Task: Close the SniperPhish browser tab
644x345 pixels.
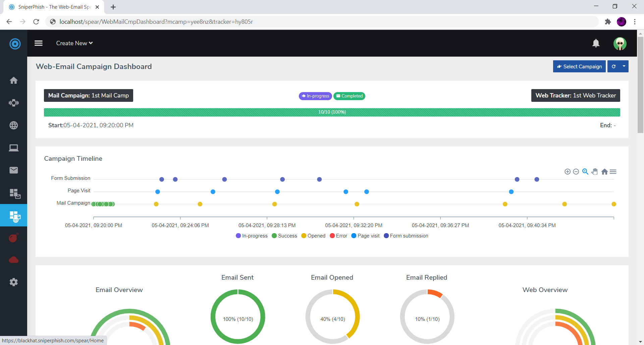Action: [x=97, y=7]
